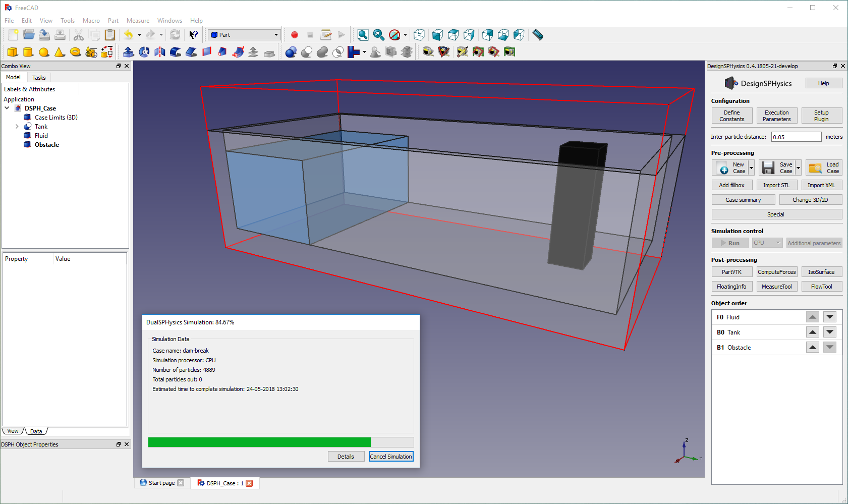Paste from clipboard using the toolbar icon
Screen dimensions: 848x504
pyautogui.click(x=110, y=35)
